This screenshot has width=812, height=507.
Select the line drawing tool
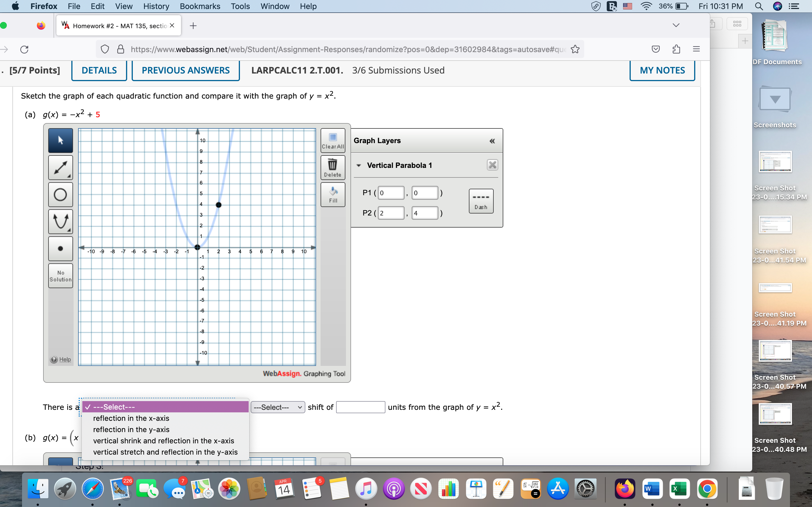(60, 167)
